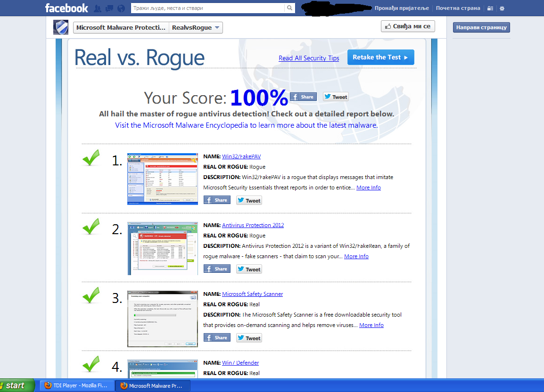This screenshot has height=392, width=544.
Task: Tweet the 100% score
Action: click(336, 97)
